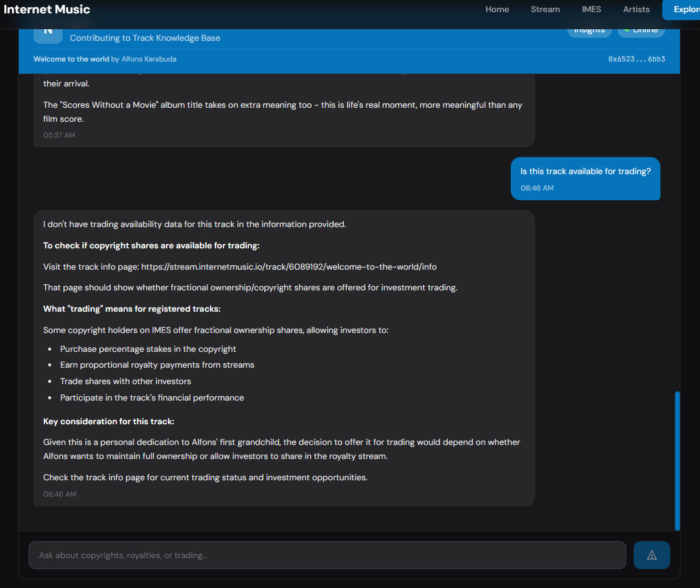Go to the Stream page
Screen dimensions: 700x588
tap(545, 9)
